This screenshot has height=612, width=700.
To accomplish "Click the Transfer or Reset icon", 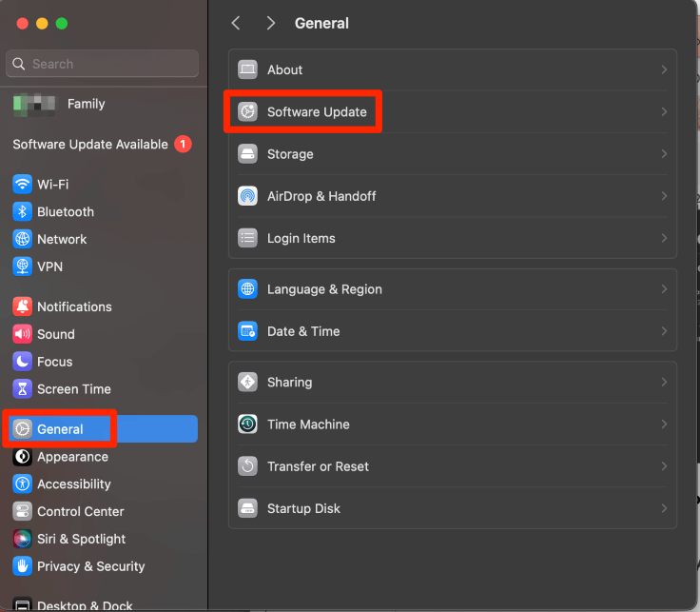I will (247, 466).
